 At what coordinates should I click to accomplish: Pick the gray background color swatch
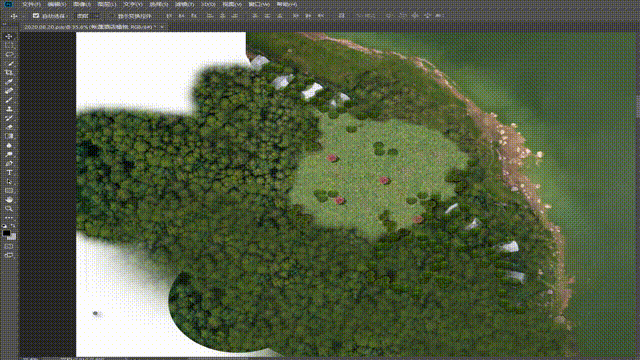(13, 237)
